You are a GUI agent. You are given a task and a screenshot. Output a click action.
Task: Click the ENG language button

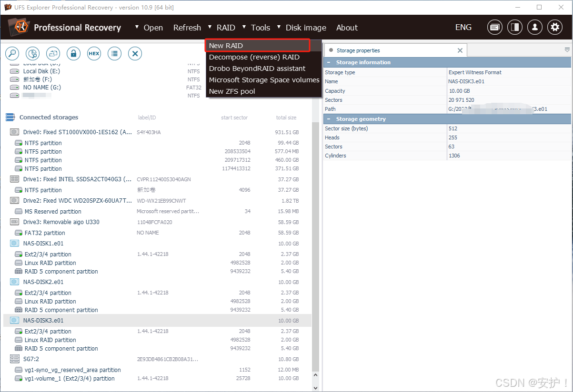(463, 27)
